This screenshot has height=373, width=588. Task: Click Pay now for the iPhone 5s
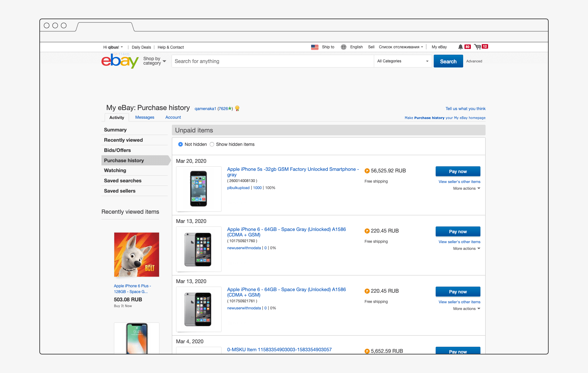[x=458, y=171]
